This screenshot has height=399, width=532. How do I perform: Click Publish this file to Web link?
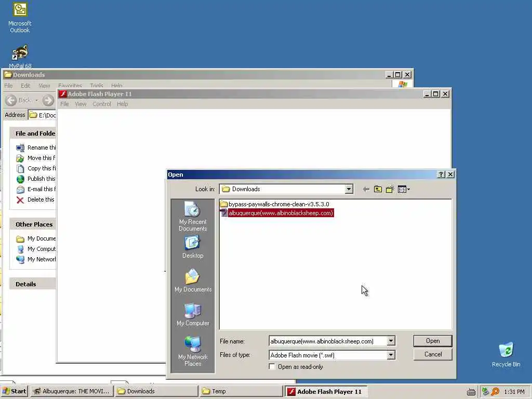36,179
